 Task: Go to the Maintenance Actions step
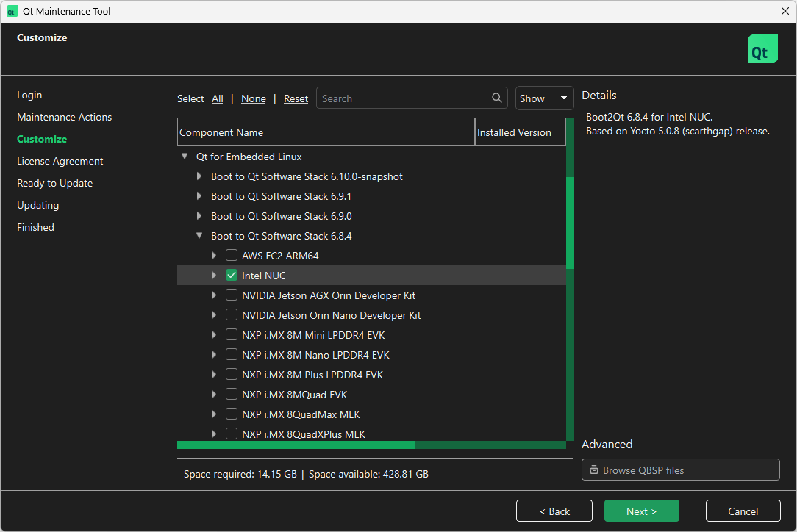pos(65,117)
